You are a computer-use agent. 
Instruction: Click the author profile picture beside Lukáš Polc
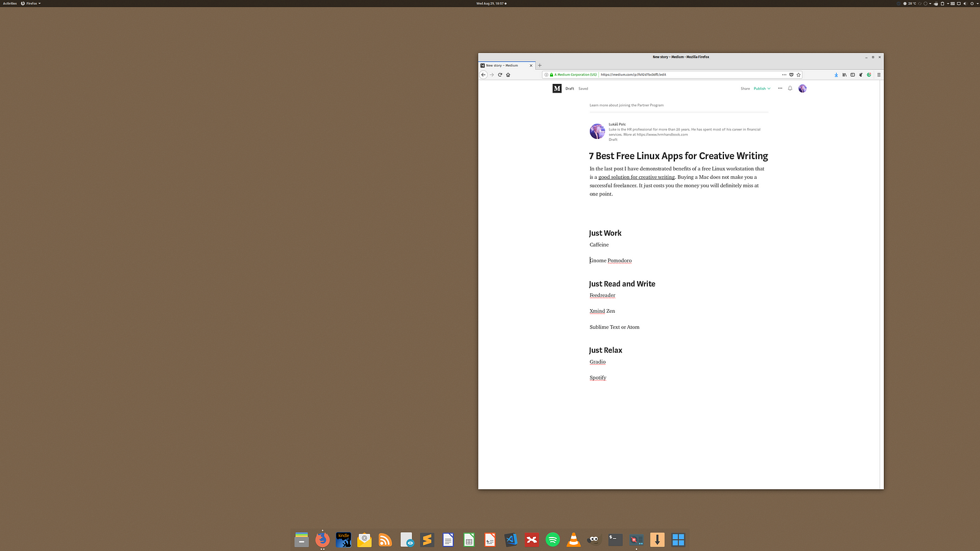pyautogui.click(x=597, y=132)
